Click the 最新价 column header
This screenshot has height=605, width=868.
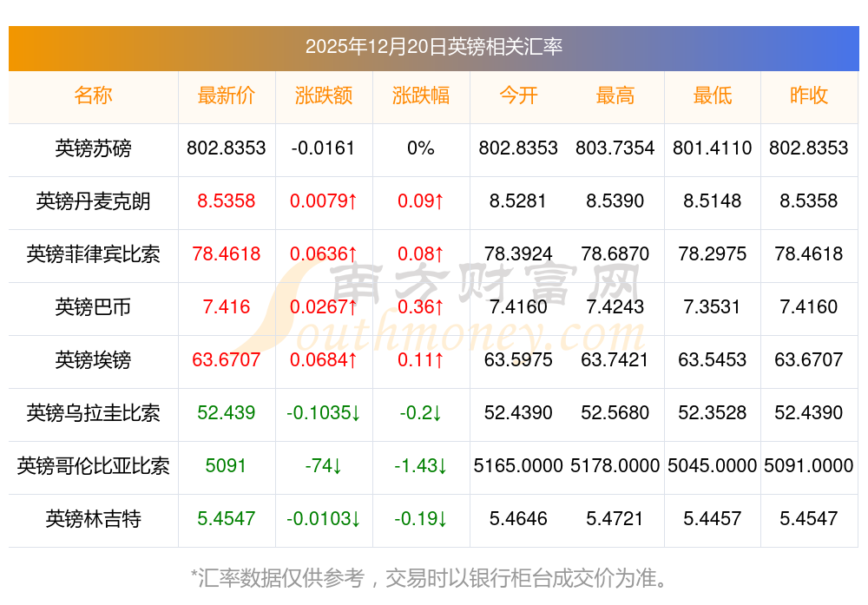point(226,95)
